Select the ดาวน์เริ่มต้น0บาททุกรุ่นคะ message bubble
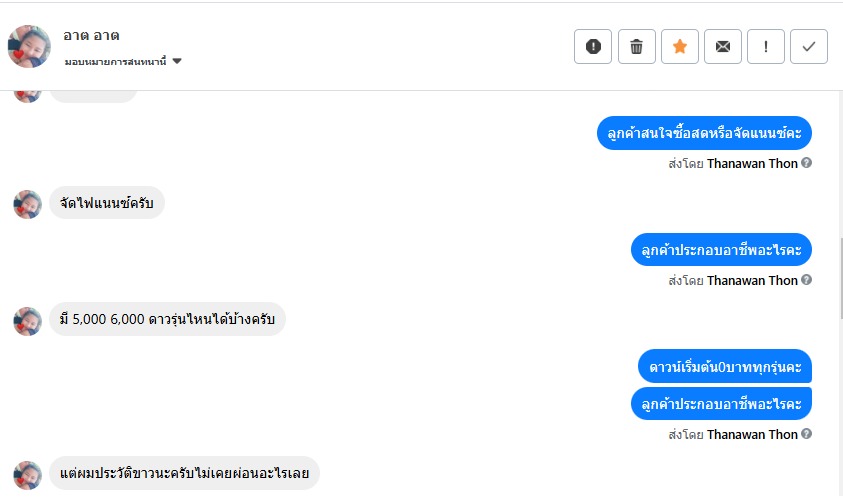Image resolution: width=843 pixels, height=503 pixels. click(724, 366)
